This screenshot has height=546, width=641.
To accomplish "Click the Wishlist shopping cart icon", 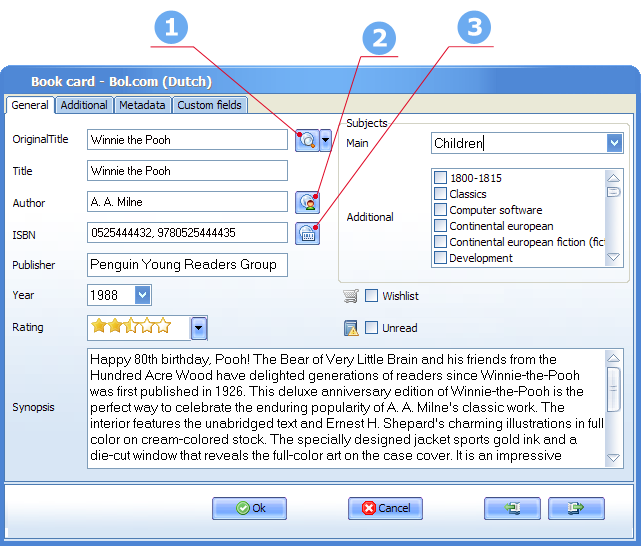I will tap(351, 295).
